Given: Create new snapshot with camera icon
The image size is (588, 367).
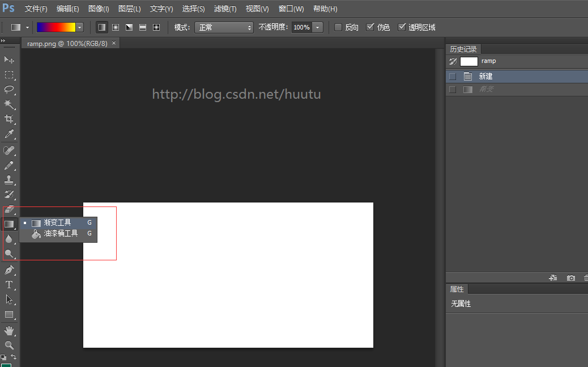Looking at the screenshot, I should 571,277.
